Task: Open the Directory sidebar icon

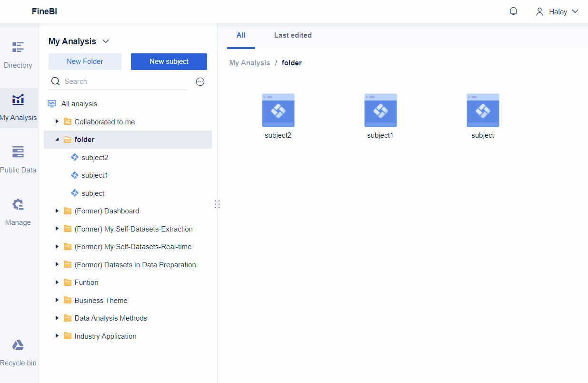Action: [18, 47]
